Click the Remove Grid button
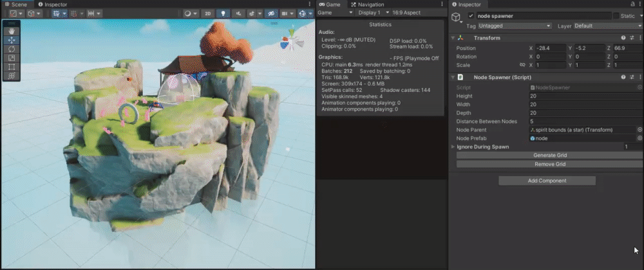 (x=549, y=164)
